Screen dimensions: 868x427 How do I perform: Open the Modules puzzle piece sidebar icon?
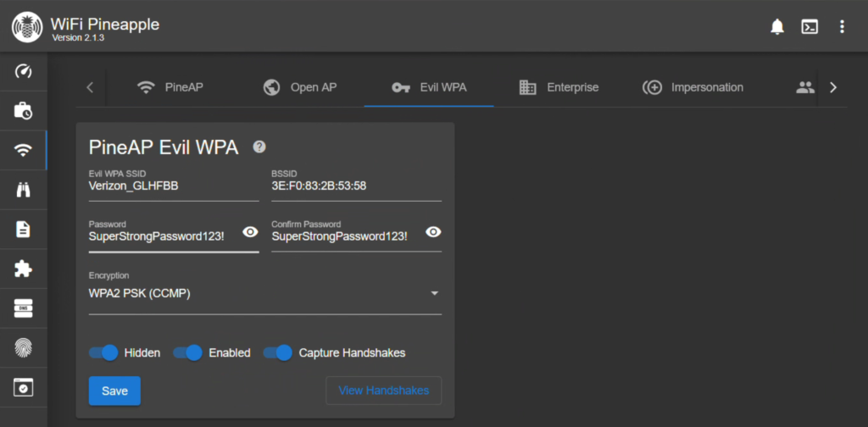pos(23,269)
